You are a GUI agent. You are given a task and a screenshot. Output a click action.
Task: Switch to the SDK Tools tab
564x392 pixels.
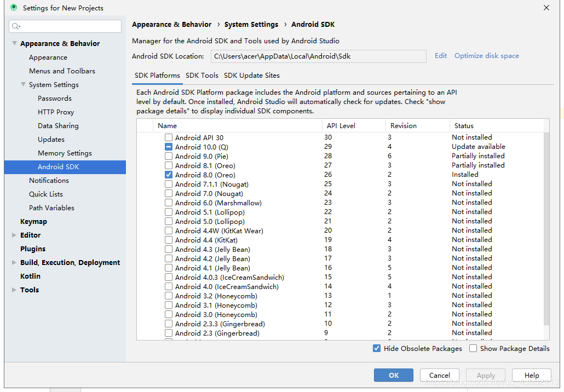coord(202,76)
